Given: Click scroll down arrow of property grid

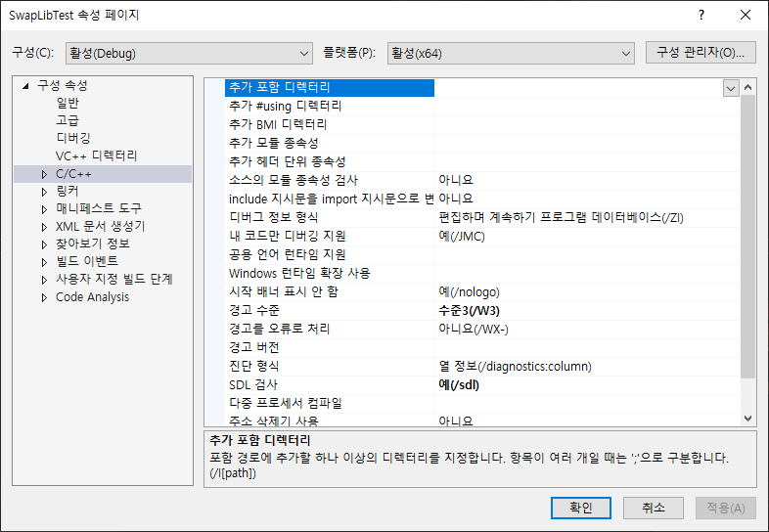Looking at the screenshot, I should point(747,419).
